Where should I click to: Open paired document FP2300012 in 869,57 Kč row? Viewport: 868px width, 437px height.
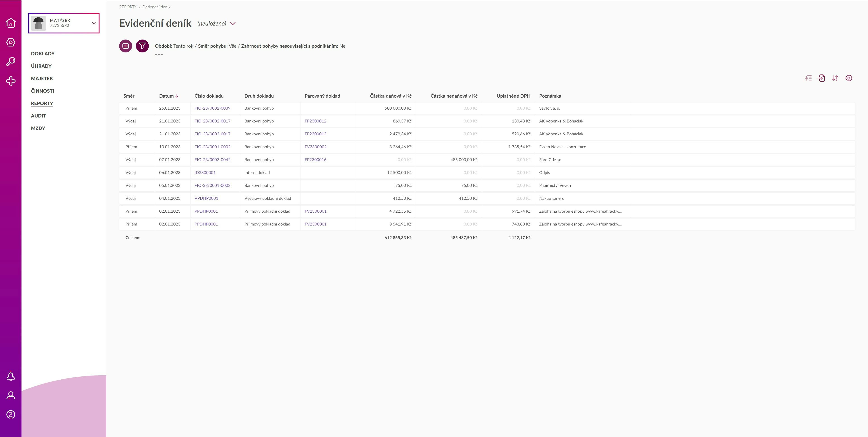coord(315,121)
